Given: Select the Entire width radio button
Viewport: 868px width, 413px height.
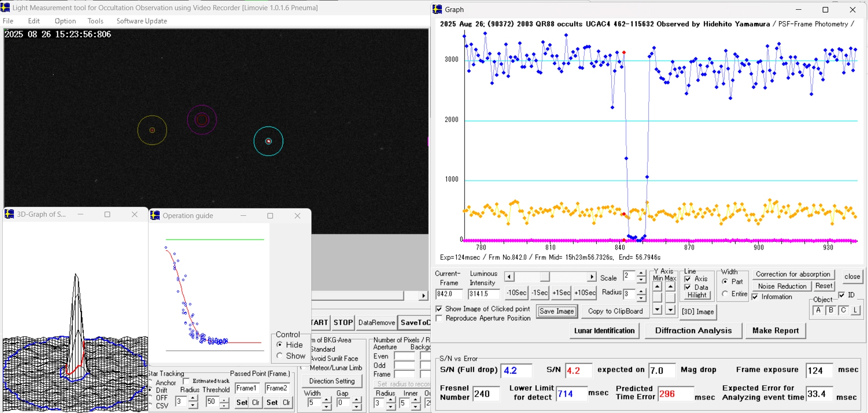Looking at the screenshot, I should click(725, 294).
